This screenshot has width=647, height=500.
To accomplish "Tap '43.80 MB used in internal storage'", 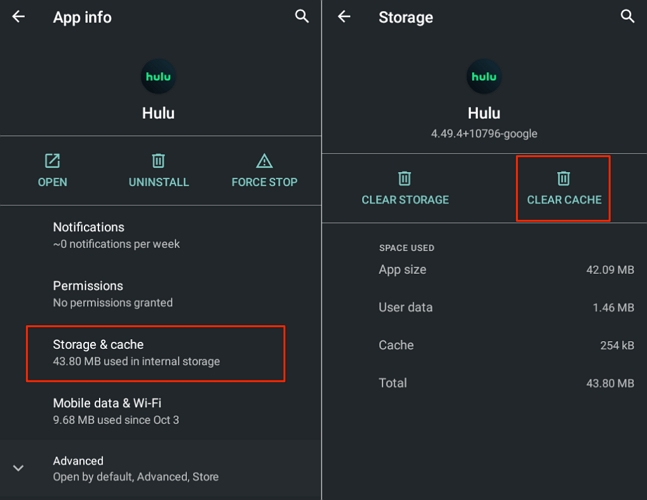I will coord(136,361).
